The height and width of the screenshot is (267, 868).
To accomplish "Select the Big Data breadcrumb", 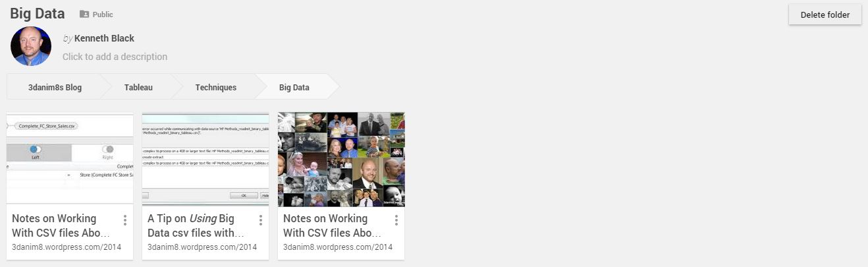I will 294,87.
